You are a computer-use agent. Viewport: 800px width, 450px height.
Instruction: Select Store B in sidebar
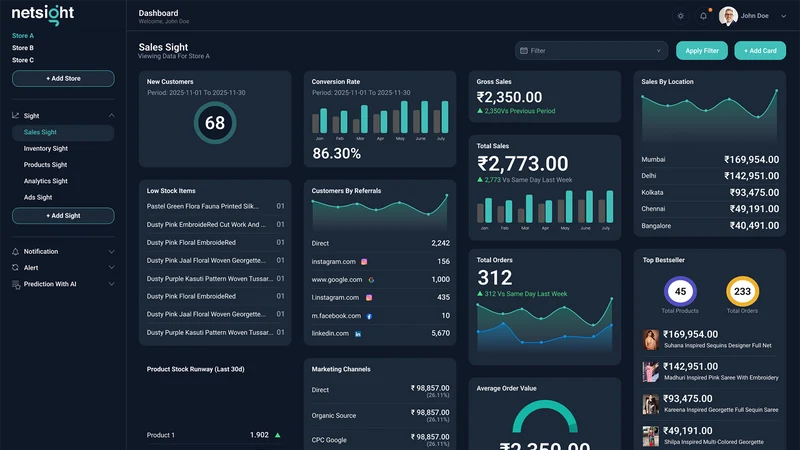pyautogui.click(x=23, y=48)
